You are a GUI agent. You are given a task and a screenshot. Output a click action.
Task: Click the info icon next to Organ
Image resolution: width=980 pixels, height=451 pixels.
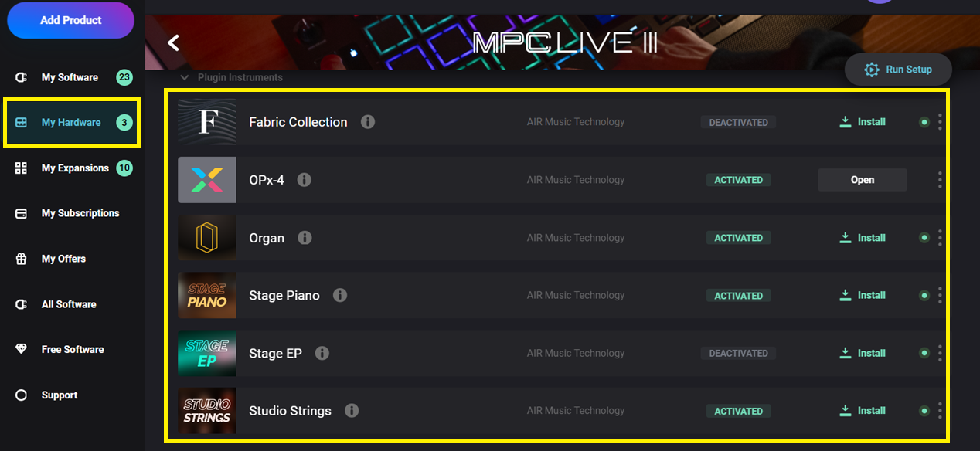(x=305, y=238)
